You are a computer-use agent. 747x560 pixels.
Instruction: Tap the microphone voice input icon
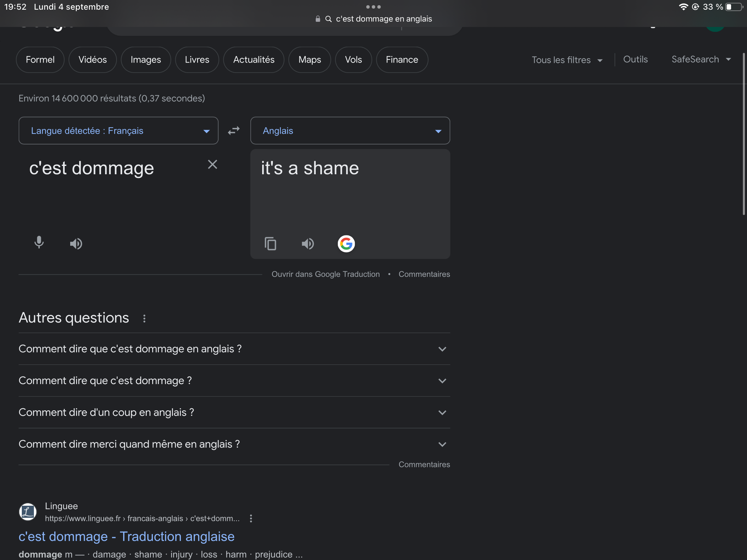point(39,243)
